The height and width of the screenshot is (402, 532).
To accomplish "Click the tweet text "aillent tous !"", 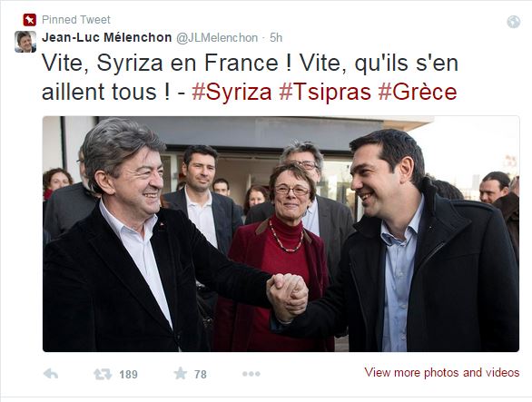I will 105,92.
